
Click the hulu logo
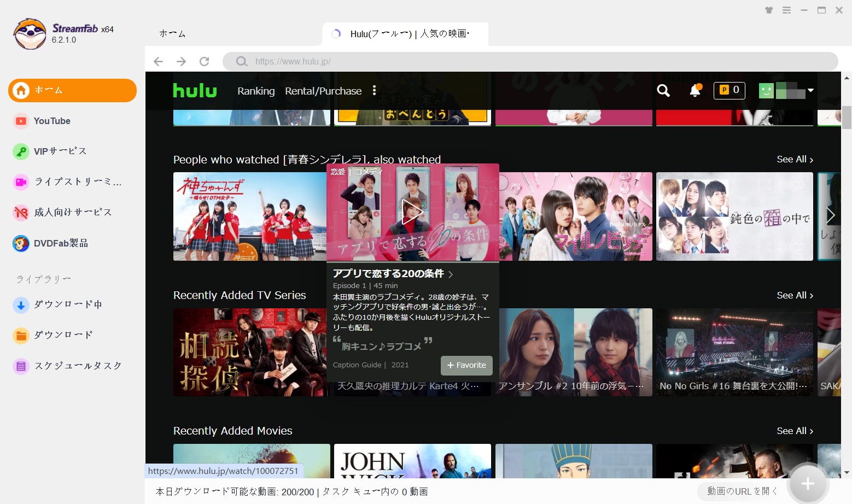click(195, 91)
